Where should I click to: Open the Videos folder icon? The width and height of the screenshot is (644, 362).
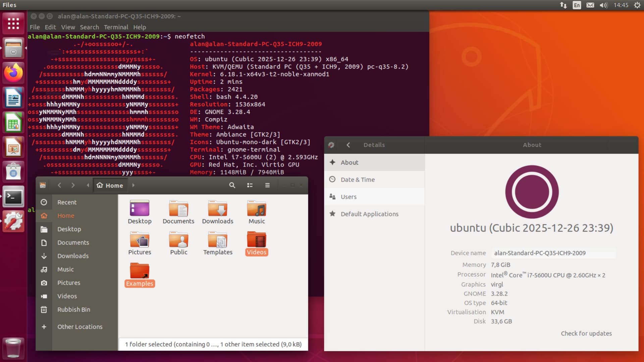point(257,240)
